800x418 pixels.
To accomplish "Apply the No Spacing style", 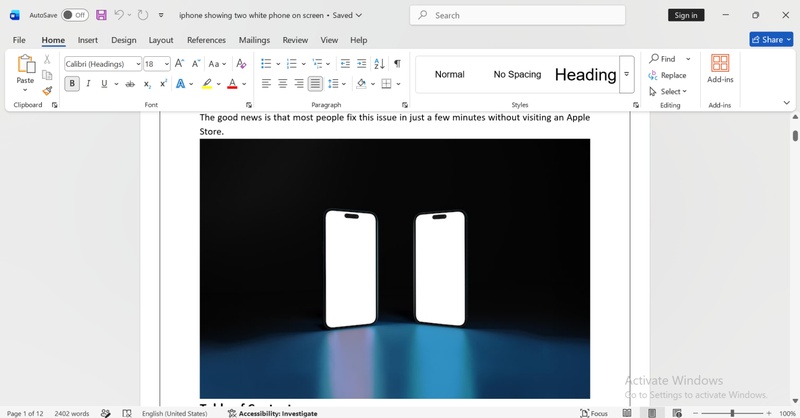I will click(517, 75).
